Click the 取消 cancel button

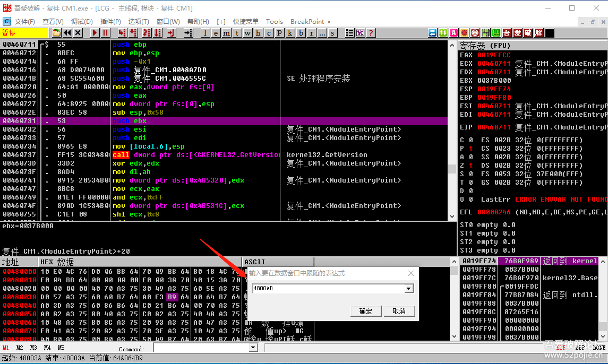click(399, 311)
